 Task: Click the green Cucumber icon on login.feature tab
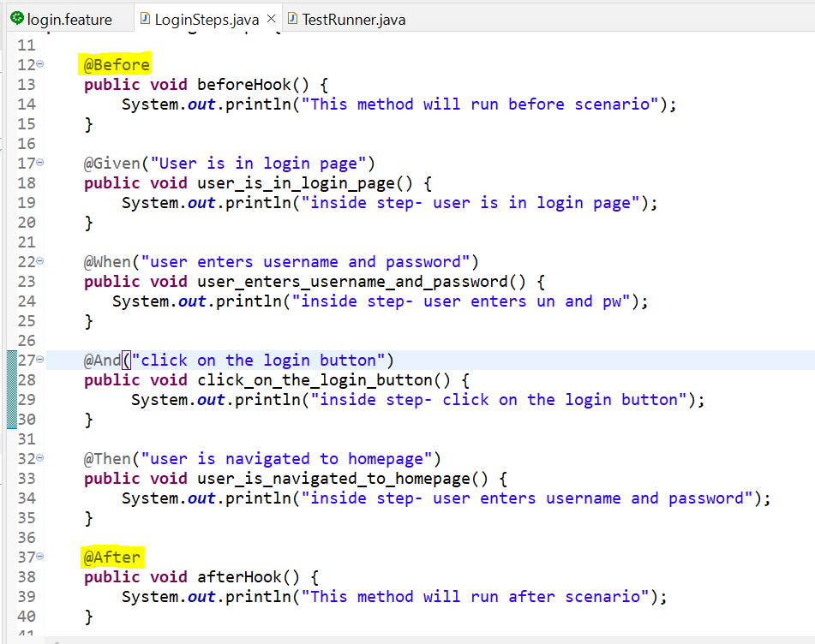click(x=17, y=18)
